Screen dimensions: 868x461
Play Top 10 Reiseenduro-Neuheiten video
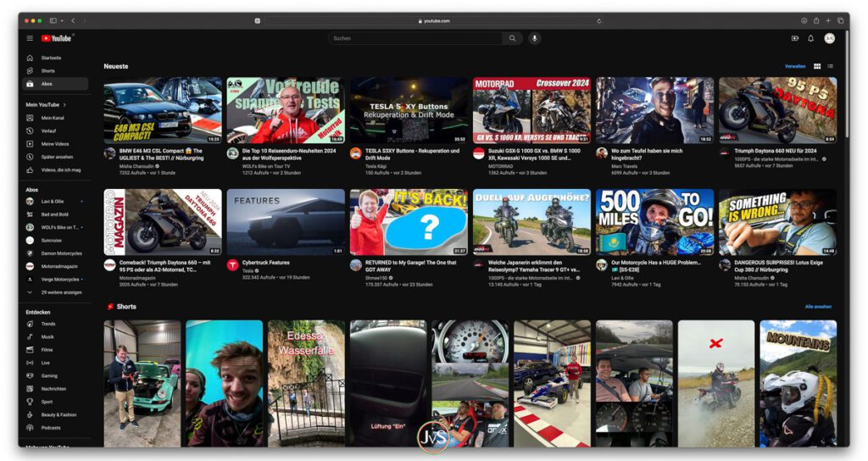pos(286,110)
